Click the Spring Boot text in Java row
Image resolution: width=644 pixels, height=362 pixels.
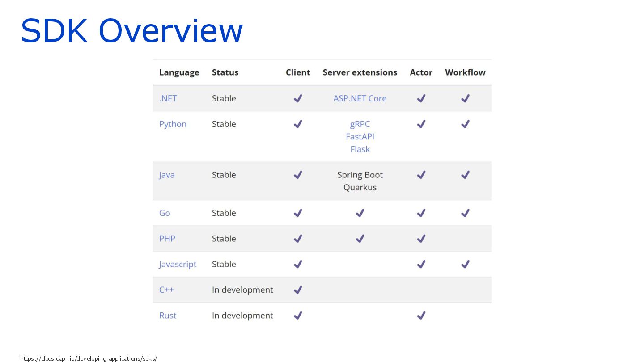click(360, 175)
